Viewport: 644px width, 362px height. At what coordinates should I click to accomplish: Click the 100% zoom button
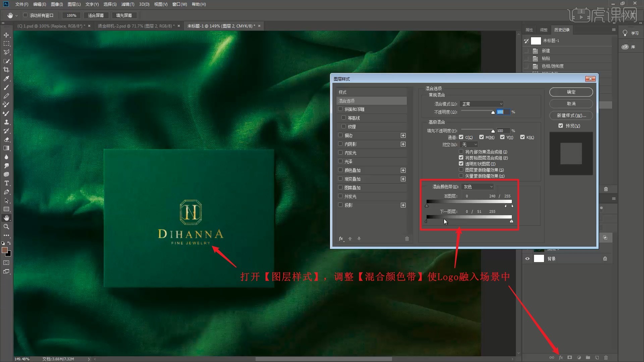(71, 15)
